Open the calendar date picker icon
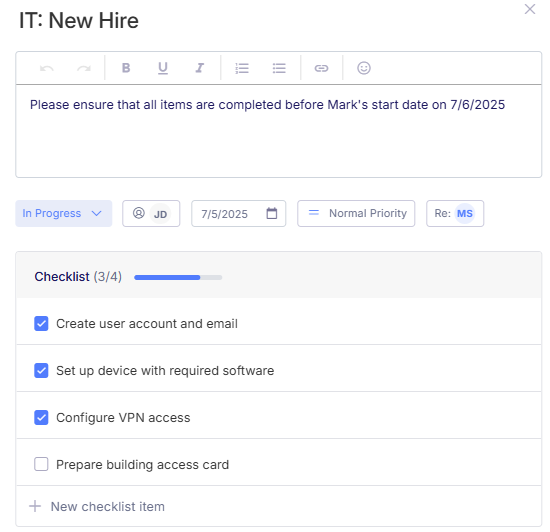 coord(272,213)
